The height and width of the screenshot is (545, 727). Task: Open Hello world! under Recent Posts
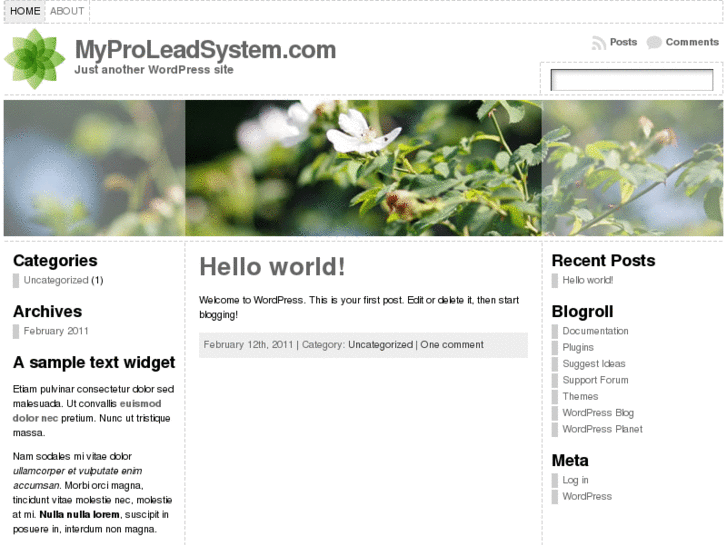click(587, 280)
